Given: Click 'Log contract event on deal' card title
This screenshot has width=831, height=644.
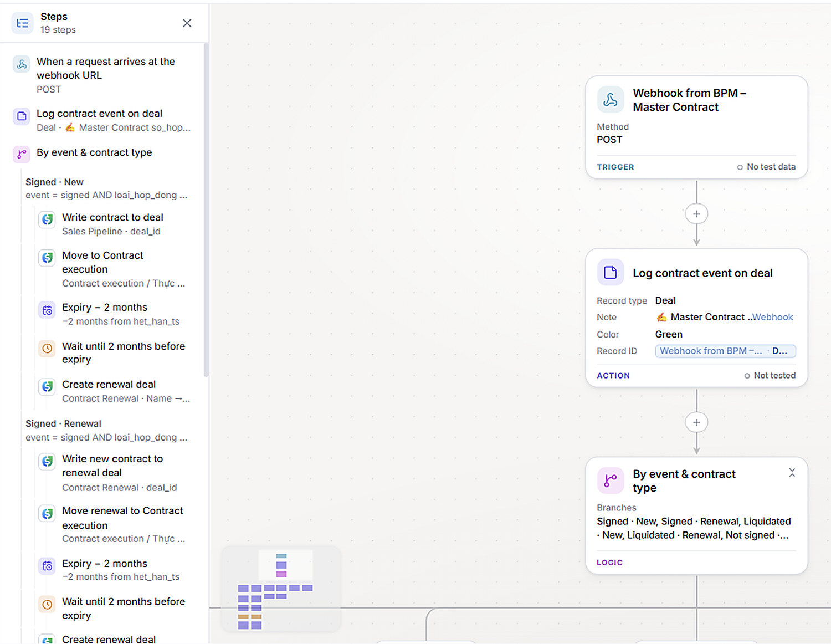Looking at the screenshot, I should [x=702, y=273].
